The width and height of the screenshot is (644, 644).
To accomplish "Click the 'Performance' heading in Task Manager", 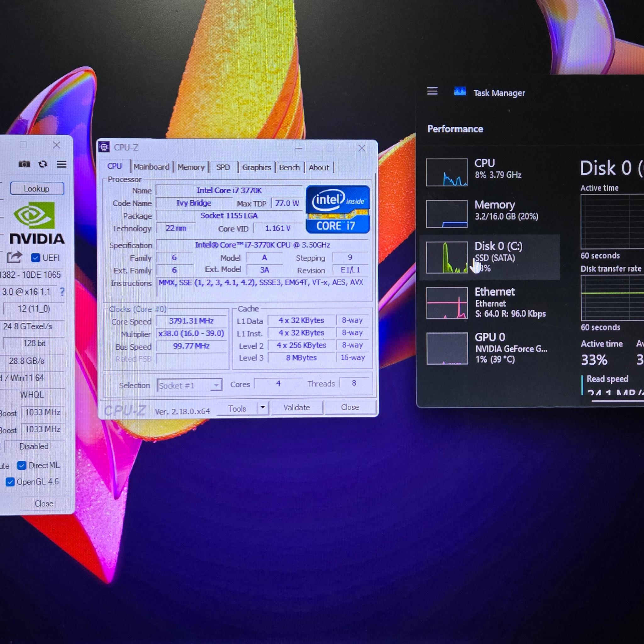I will pos(455,129).
